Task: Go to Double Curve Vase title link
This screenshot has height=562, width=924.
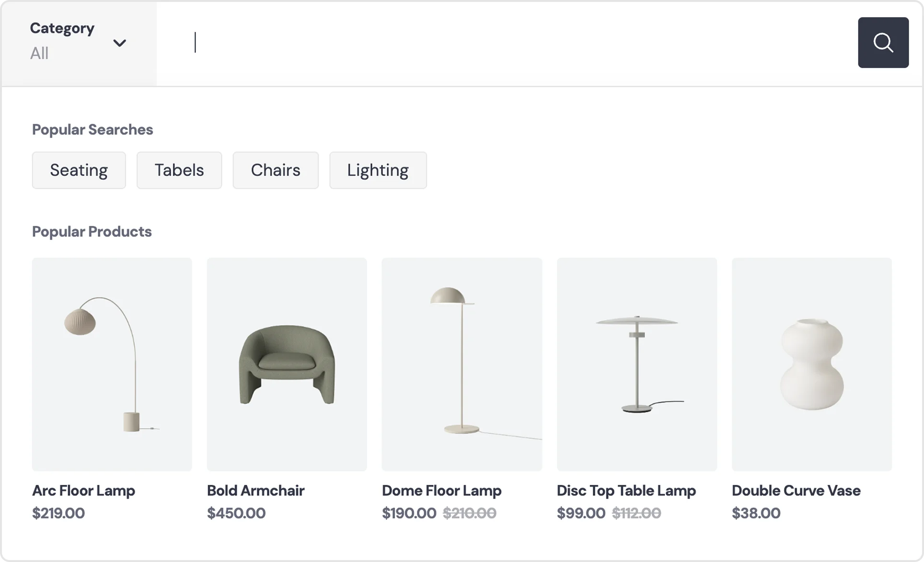Action: [x=796, y=491]
